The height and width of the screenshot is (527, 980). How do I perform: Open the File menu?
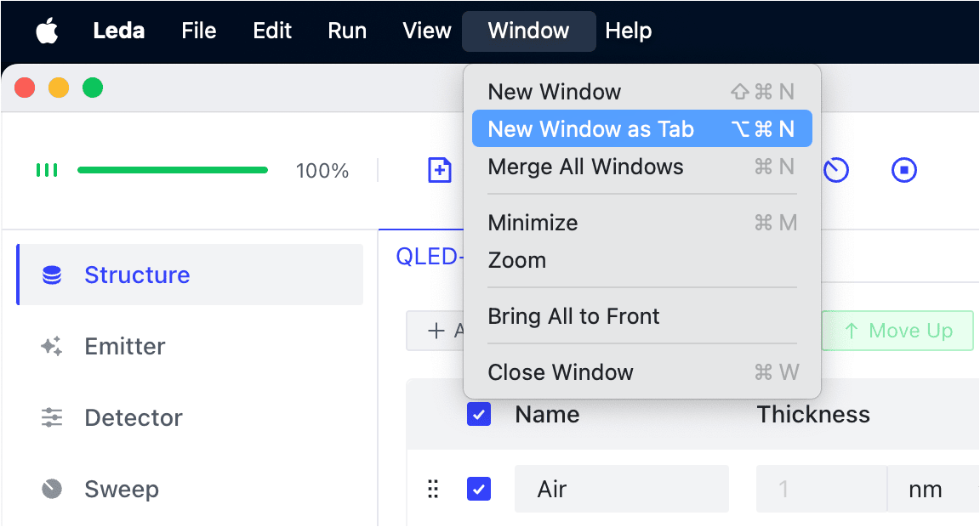click(199, 31)
